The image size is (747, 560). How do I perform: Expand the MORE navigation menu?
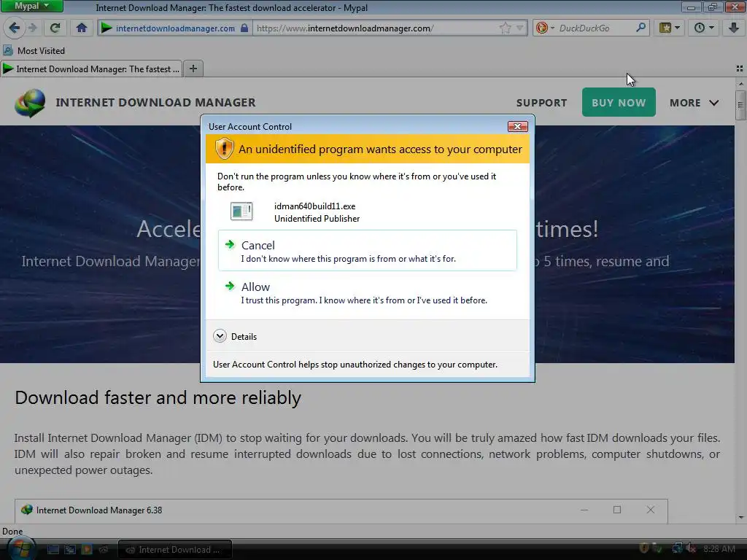(x=694, y=103)
